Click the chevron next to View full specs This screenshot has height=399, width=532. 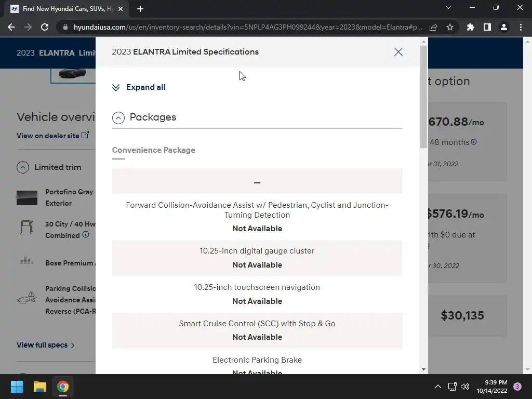click(x=73, y=345)
